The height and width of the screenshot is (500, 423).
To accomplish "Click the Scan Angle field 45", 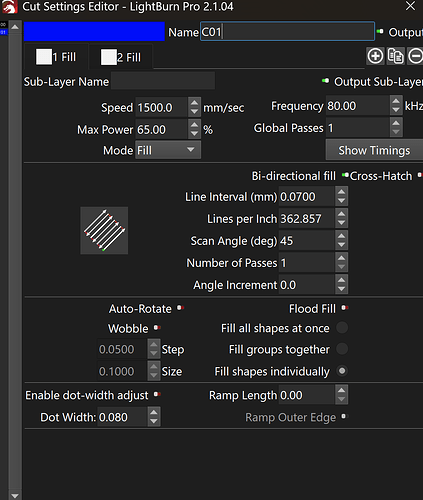I will click(306, 241).
